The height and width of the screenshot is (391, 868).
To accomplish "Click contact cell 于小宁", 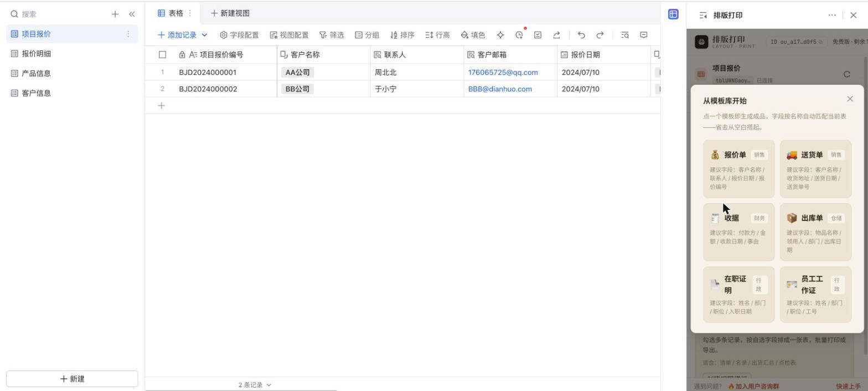I will tap(386, 89).
